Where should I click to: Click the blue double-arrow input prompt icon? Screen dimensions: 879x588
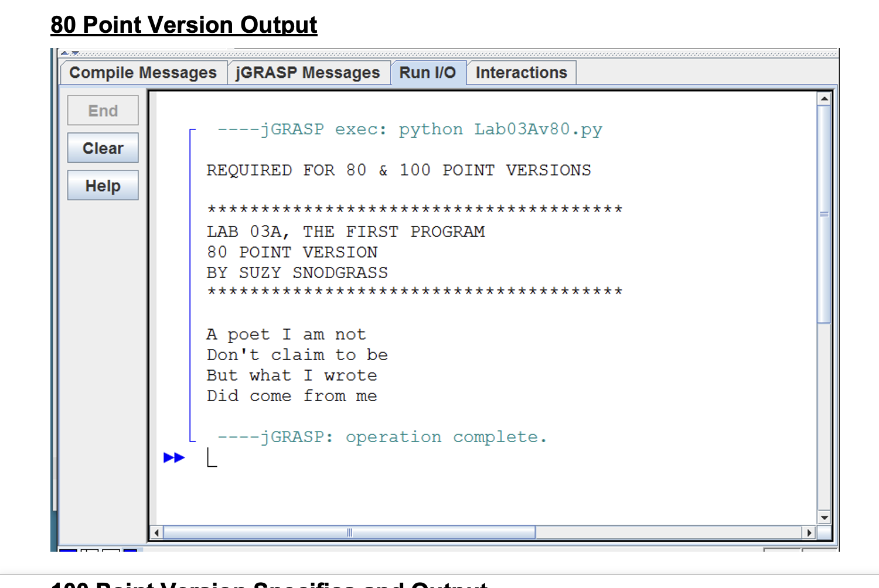coord(173,457)
